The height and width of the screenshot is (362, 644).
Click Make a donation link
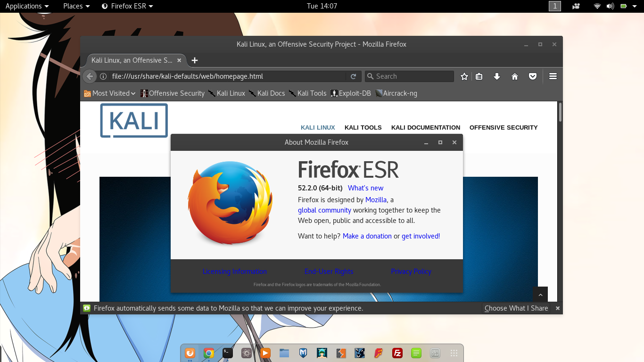click(x=367, y=236)
